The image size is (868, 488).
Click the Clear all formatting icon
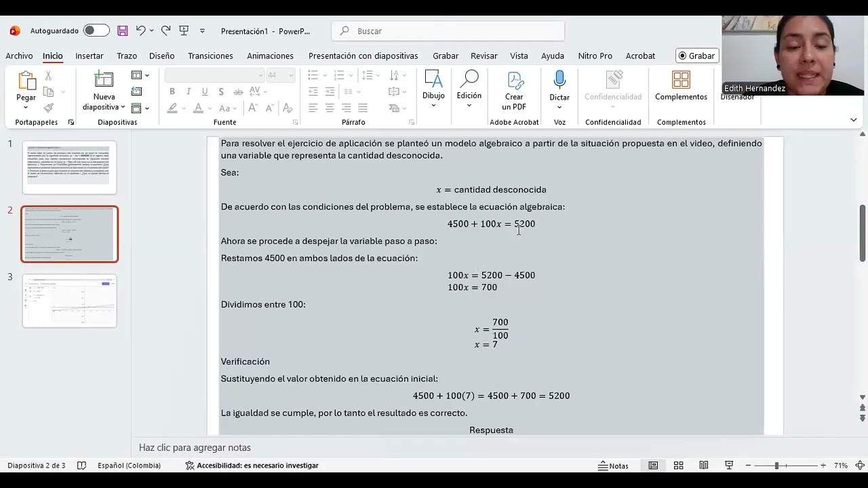288,108
